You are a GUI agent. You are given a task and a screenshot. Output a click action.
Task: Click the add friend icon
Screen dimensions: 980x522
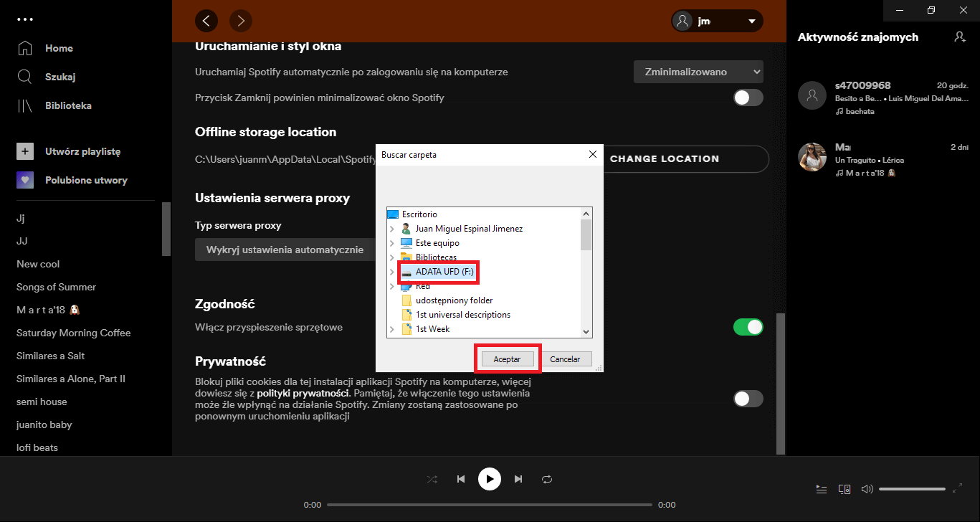pos(960,37)
